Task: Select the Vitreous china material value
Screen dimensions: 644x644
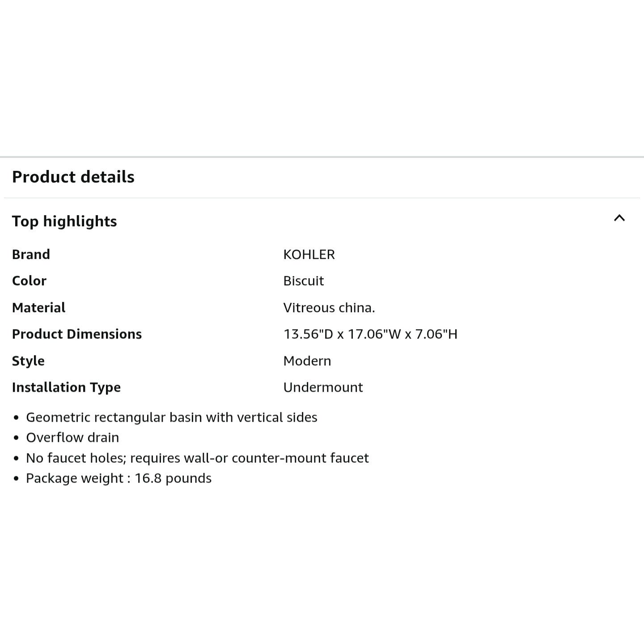Action: 329,308
